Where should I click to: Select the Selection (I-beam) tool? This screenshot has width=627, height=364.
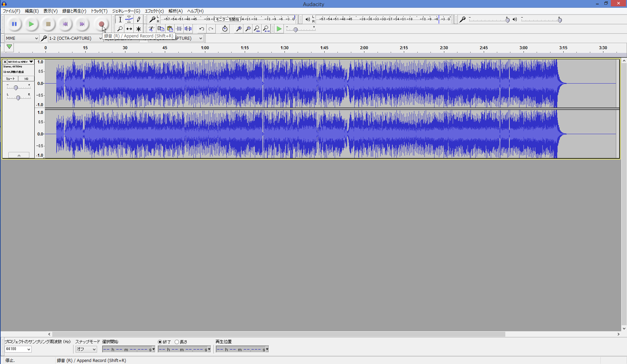click(x=120, y=20)
